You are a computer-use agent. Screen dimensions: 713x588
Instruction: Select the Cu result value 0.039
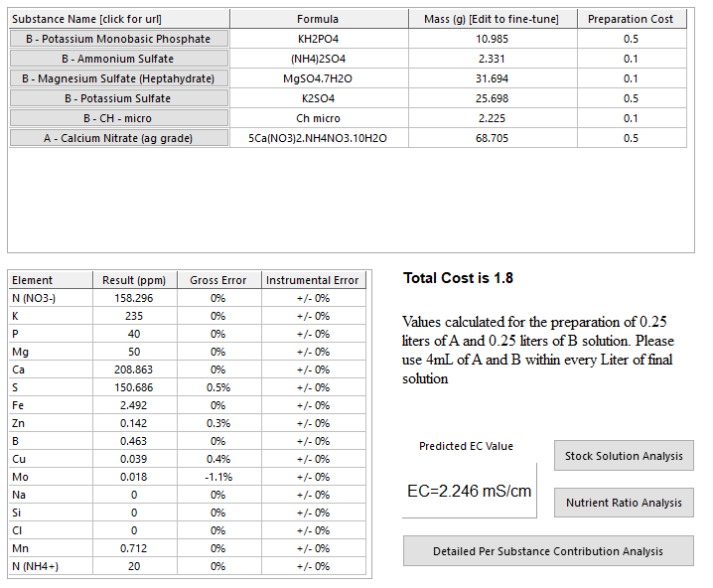coord(135,459)
